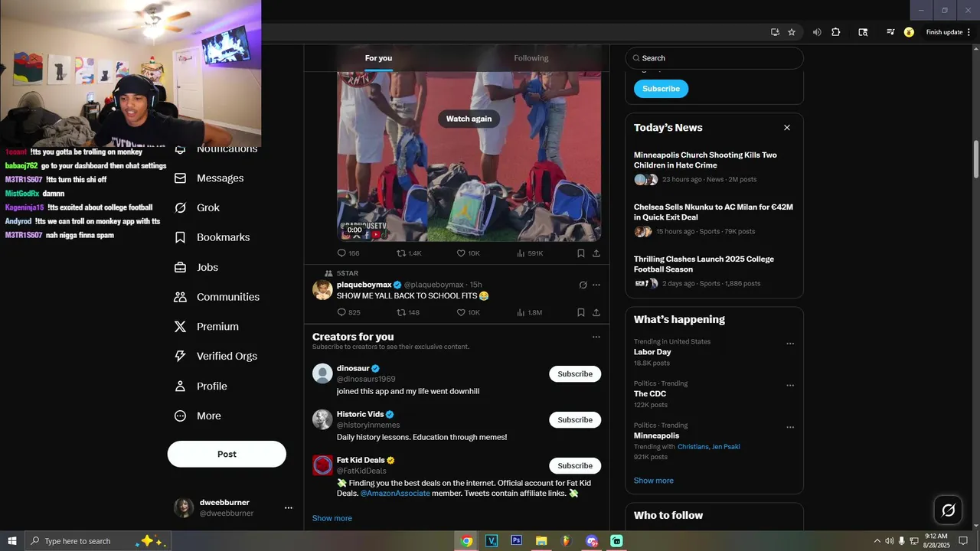Share the video post
This screenshot has width=980, height=551.
coord(596,253)
